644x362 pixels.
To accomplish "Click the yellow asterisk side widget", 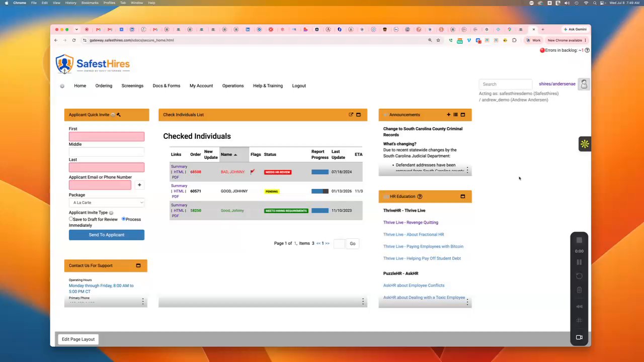I will point(585,144).
